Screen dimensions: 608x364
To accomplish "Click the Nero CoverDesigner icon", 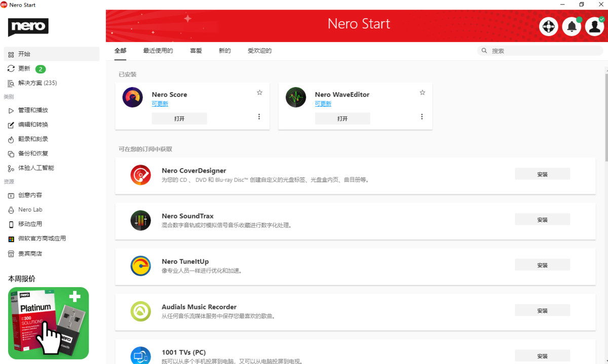I will (x=140, y=176).
